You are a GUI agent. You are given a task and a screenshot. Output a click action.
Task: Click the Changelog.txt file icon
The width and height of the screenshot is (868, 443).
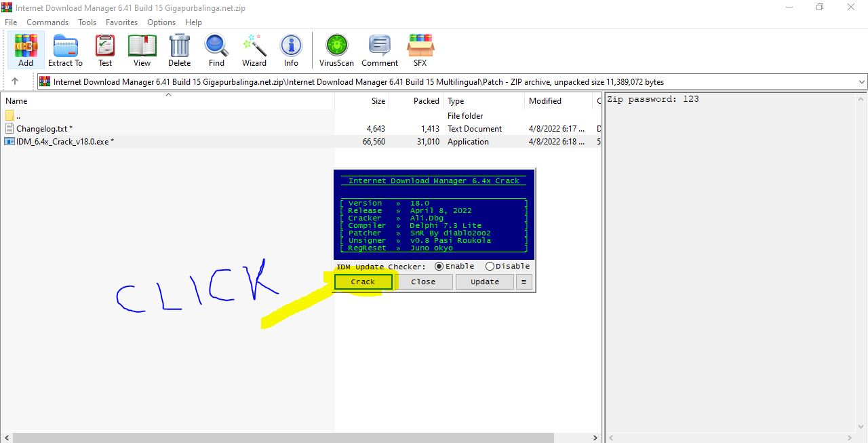click(x=9, y=128)
